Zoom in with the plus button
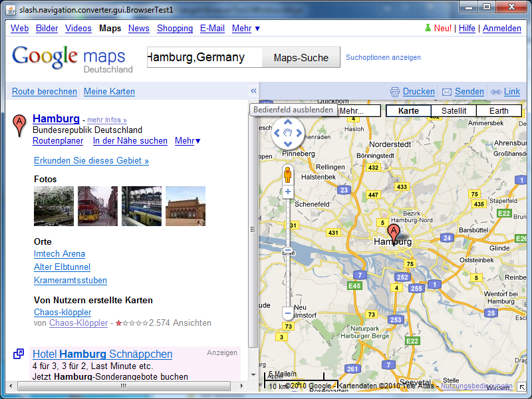The image size is (532, 399). 288,192
